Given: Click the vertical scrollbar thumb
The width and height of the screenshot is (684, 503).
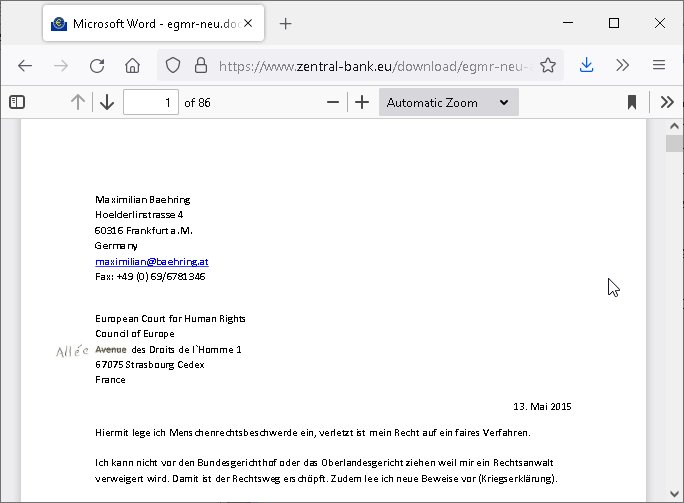Looking at the screenshot, I should tap(674, 144).
